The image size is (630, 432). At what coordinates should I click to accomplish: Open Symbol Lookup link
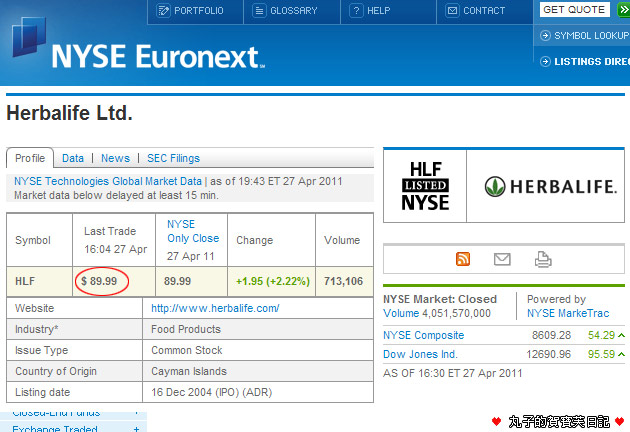pos(592,36)
